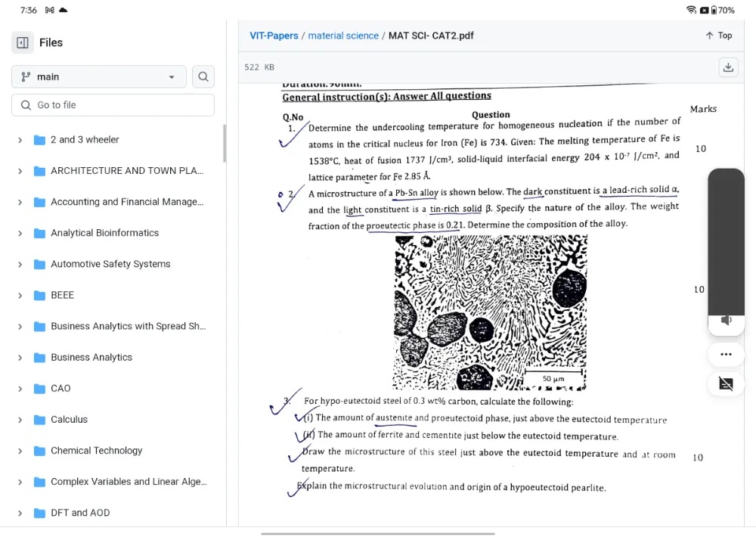Toggle the live caption icon
Viewport: 756px width, 540px height.
(726, 384)
